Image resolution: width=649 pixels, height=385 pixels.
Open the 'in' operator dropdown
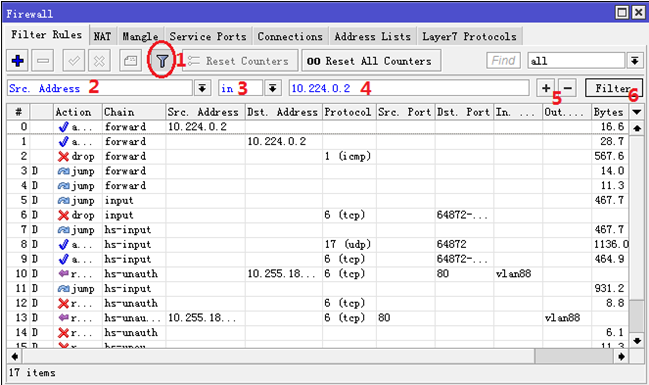tap(273, 88)
